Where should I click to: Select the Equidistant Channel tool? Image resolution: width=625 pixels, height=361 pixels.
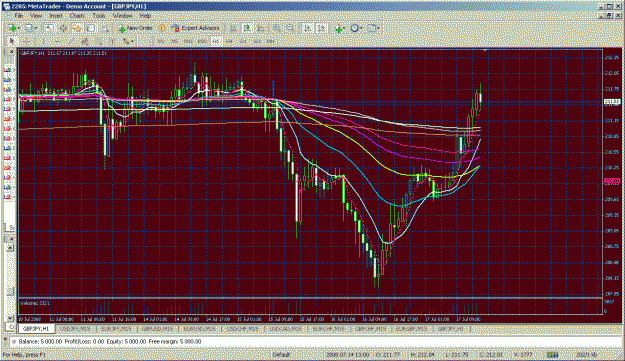click(x=85, y=41)
